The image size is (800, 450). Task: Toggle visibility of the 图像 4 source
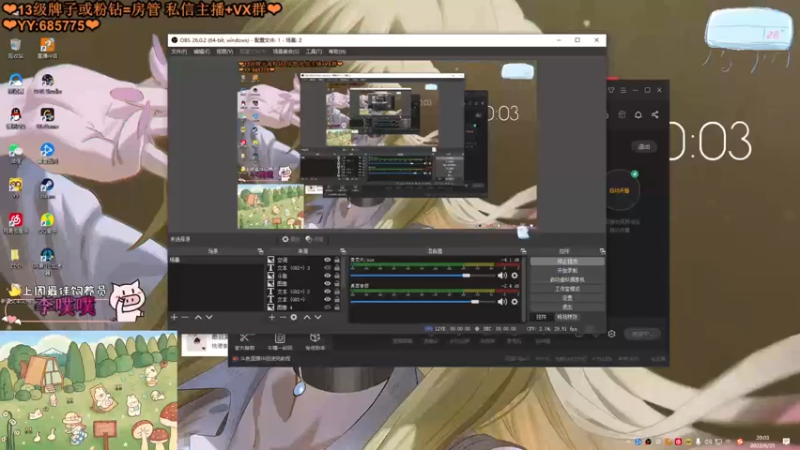pos(328,307)
